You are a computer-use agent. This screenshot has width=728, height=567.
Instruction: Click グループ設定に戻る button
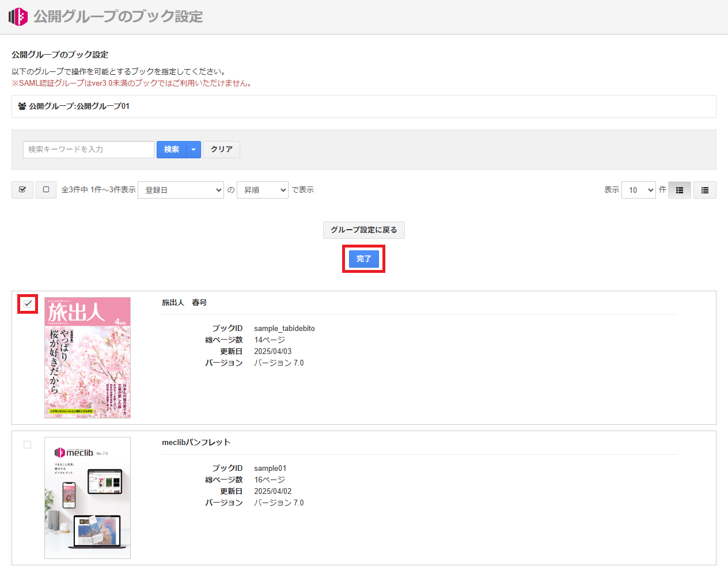pos(363,230)
